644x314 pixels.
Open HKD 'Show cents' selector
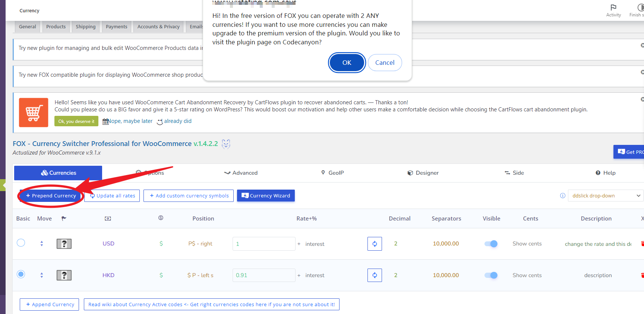tap(527, 275)
